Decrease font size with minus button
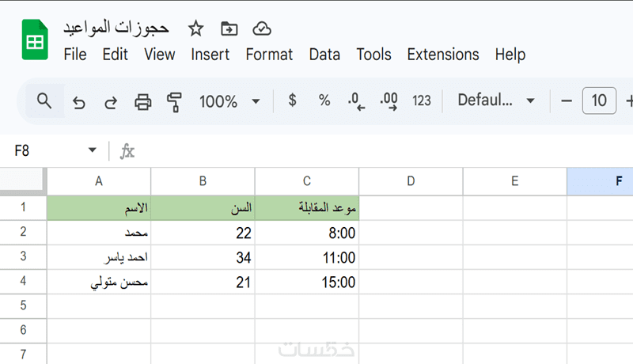This screenshot has height=364, width=633. click(x=566, y=100)
